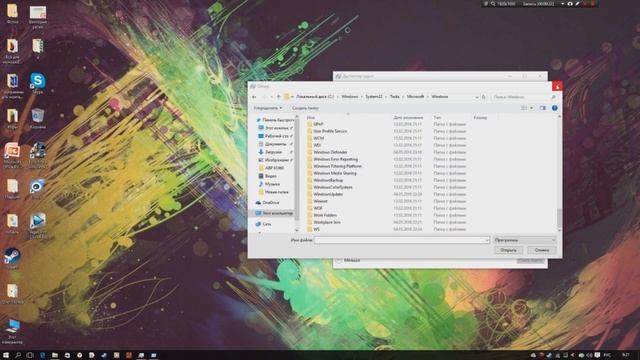Click the 'Открыть' button
640x360 pixels.
point(509,250)
